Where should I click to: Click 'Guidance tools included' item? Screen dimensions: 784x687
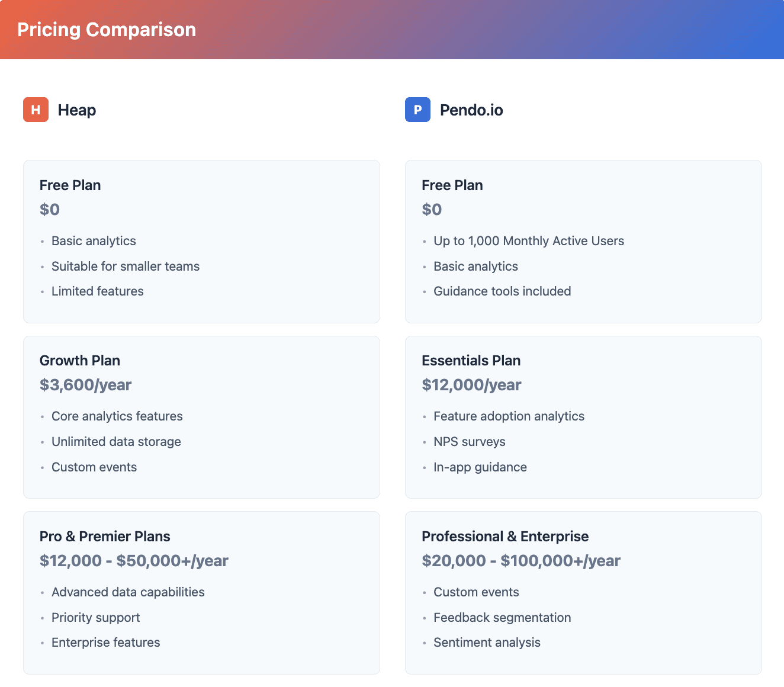502,291
